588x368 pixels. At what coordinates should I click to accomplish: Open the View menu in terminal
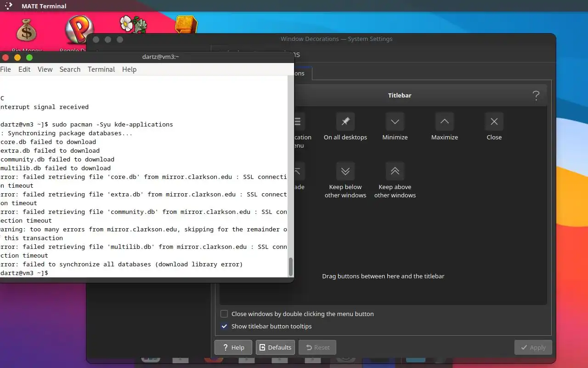45,69
